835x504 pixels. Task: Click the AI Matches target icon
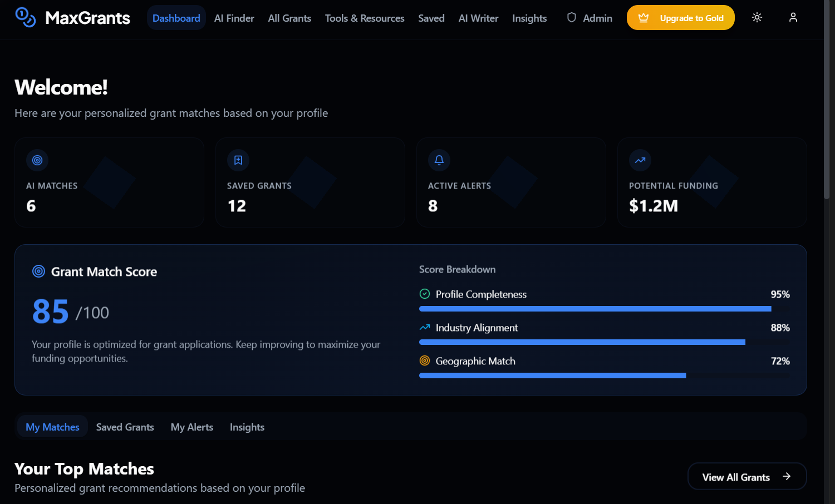point(37,160)
